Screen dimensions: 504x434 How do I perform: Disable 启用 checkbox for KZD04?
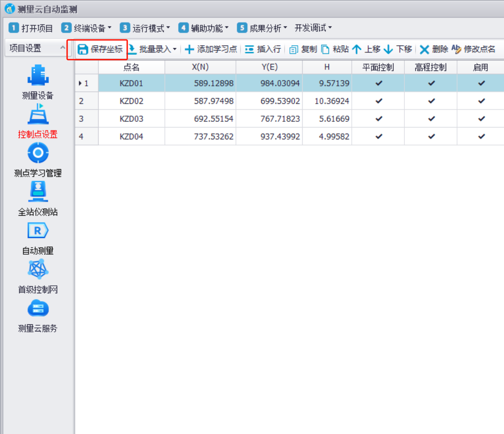481,136
